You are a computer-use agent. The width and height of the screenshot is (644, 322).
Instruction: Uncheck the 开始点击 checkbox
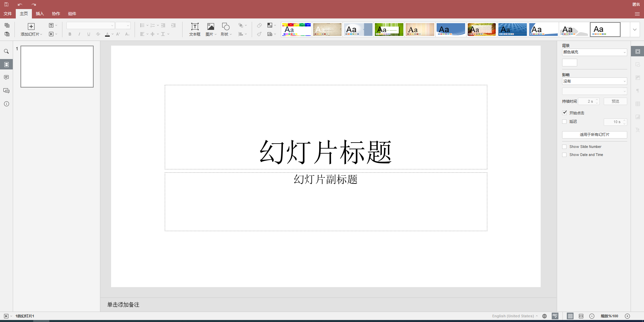pos(564,113)
